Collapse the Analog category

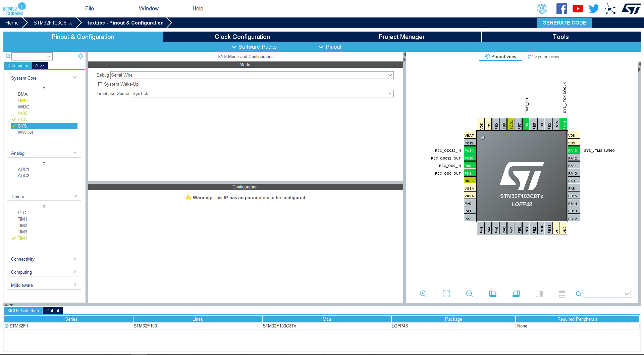pos(75,153)
